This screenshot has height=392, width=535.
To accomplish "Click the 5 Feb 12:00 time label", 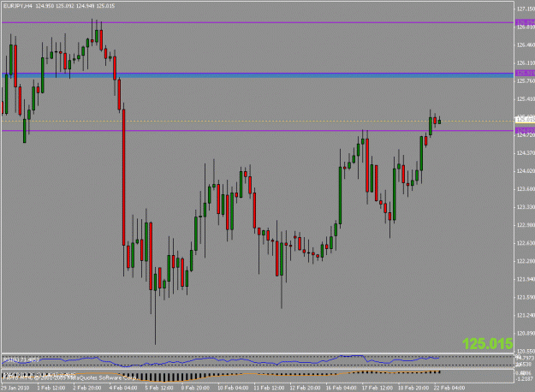I will (x=159, y=388).
